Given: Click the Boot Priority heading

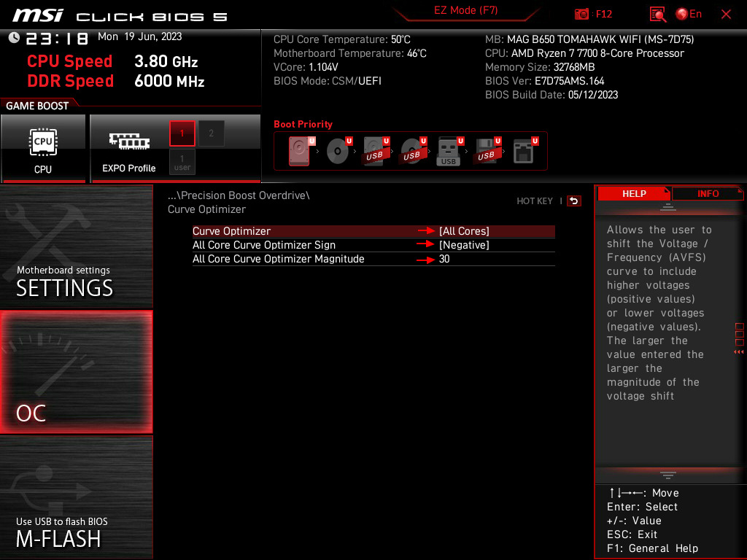Looking at the screenshot, I should pos(303,124).
